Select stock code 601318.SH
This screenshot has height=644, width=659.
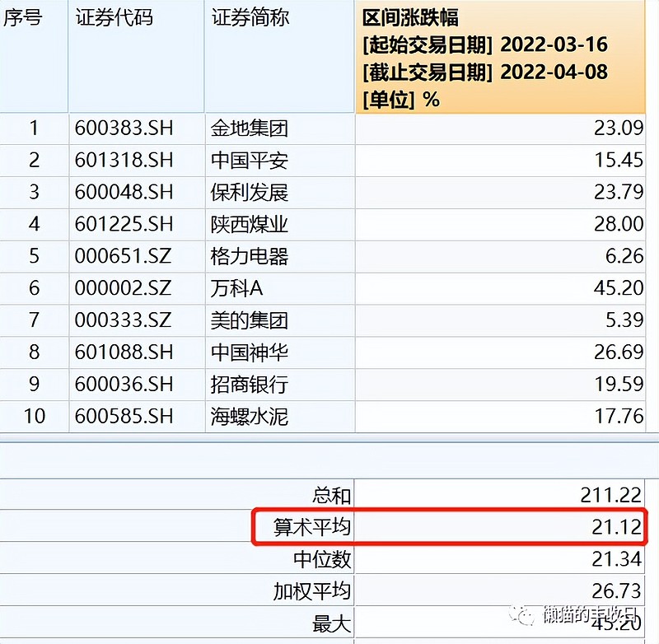pos(124,160)
